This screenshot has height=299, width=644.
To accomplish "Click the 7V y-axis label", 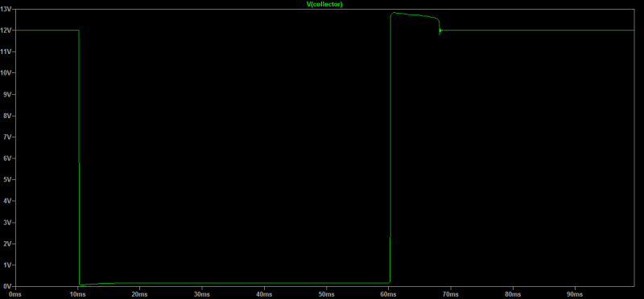I will click(x=7, y=137).
